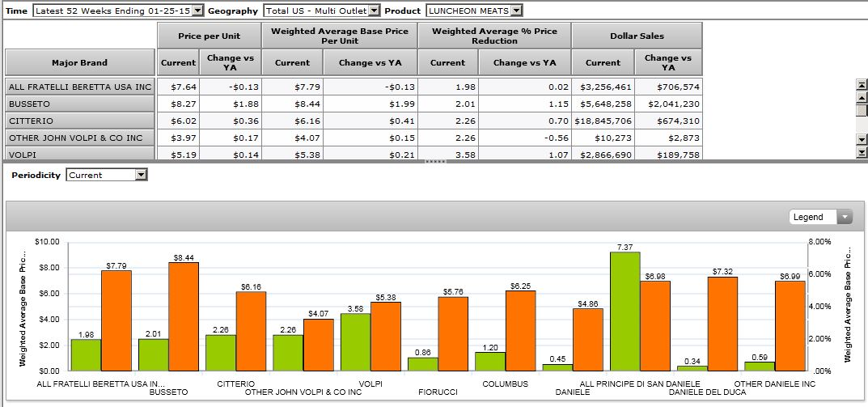Click the scroll down one row arrow
Viewport: 868px width, 407px height.
coord(862,140)
